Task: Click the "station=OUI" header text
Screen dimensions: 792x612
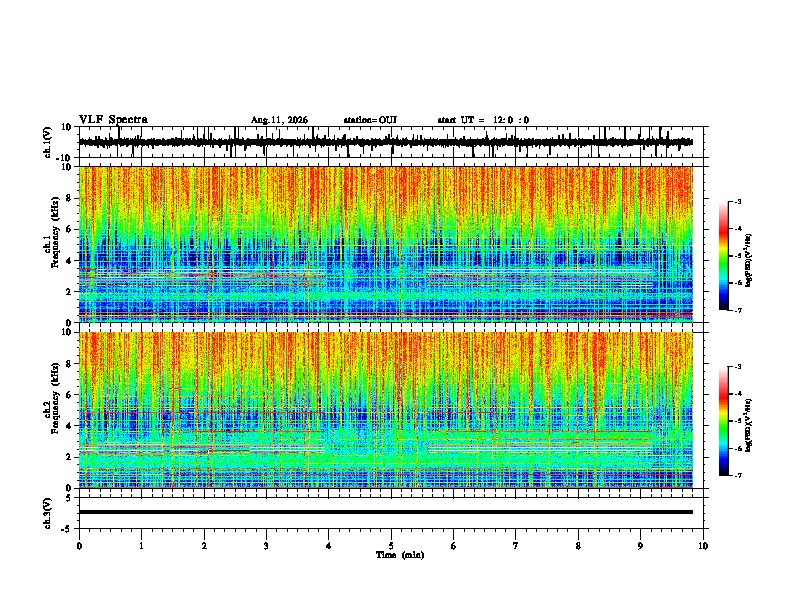Action: tap(370, 120)
